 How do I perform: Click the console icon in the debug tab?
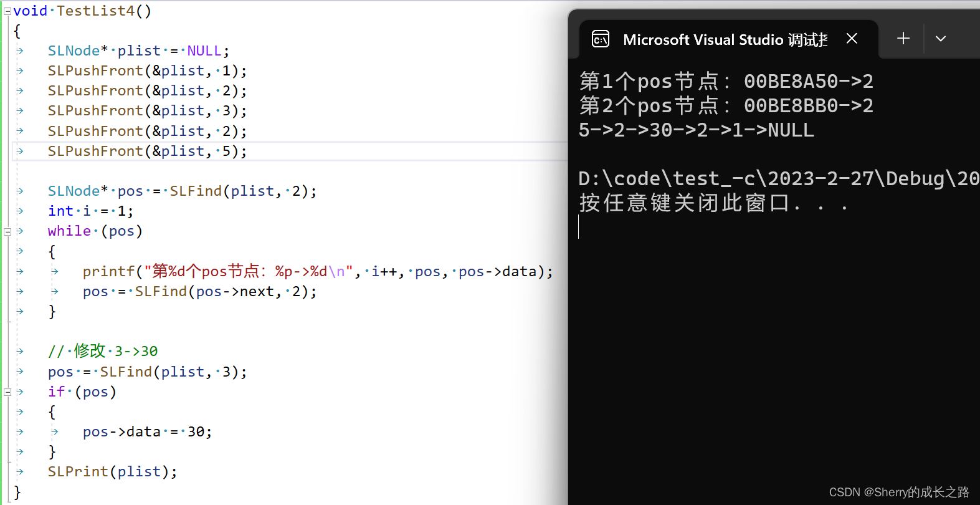601,40
